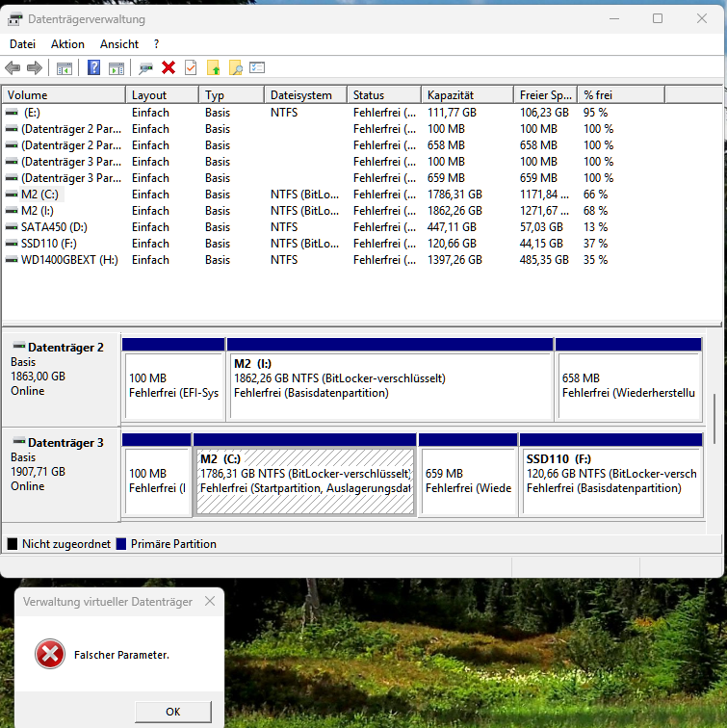This screenshot has height=728, width=727.
Task: Select the WD1400GBEXT (H:) volume name
Action: 69,260
